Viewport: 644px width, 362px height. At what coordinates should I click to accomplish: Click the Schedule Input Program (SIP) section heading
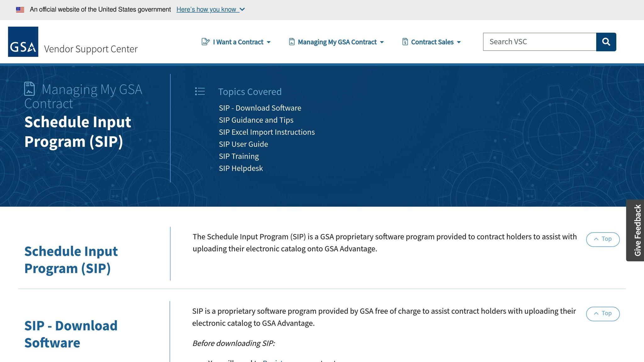(71, 260)
